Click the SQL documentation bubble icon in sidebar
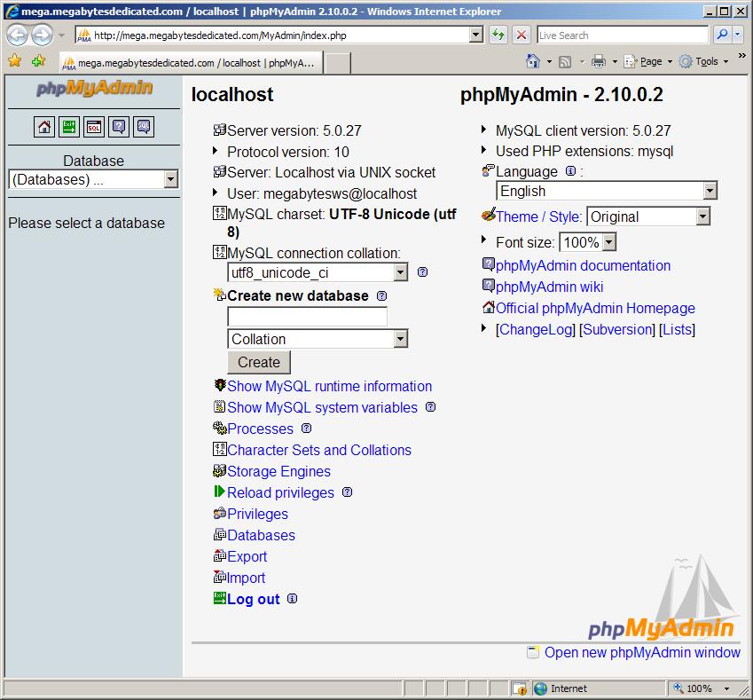The height and width of the screenshot is (700, 753). click(x=144, y=127)
